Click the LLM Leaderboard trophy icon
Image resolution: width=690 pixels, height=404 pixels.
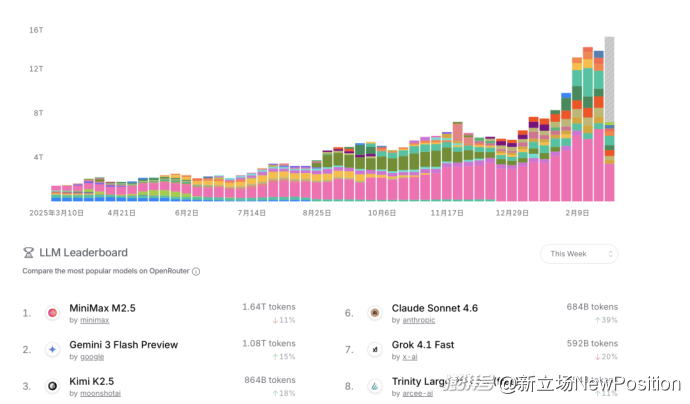(29, 253)
